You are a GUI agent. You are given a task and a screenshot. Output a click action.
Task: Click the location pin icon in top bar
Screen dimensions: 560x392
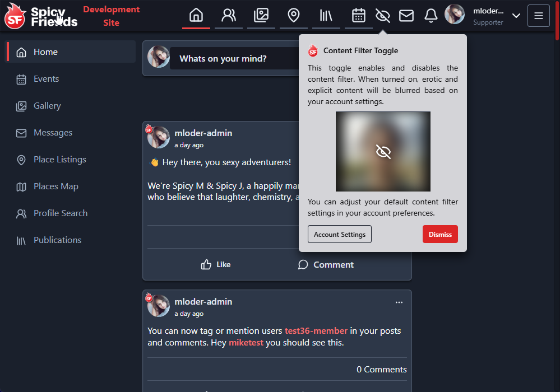[293, 15]
